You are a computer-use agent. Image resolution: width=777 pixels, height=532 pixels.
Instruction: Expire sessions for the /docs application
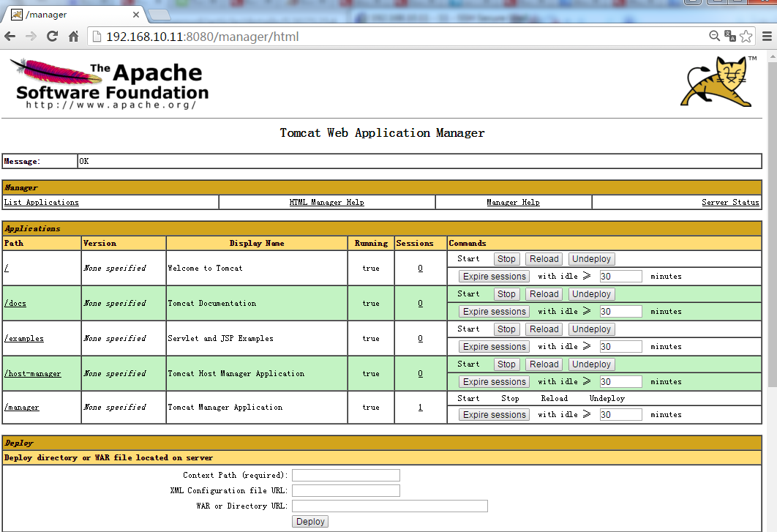(x=495, y=311)
